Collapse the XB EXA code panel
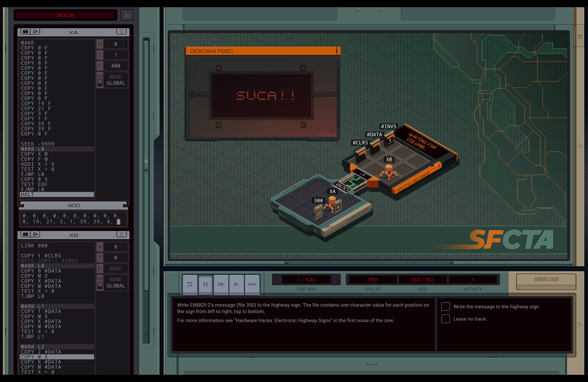This screenshot has height=382, width=588. 25,234
